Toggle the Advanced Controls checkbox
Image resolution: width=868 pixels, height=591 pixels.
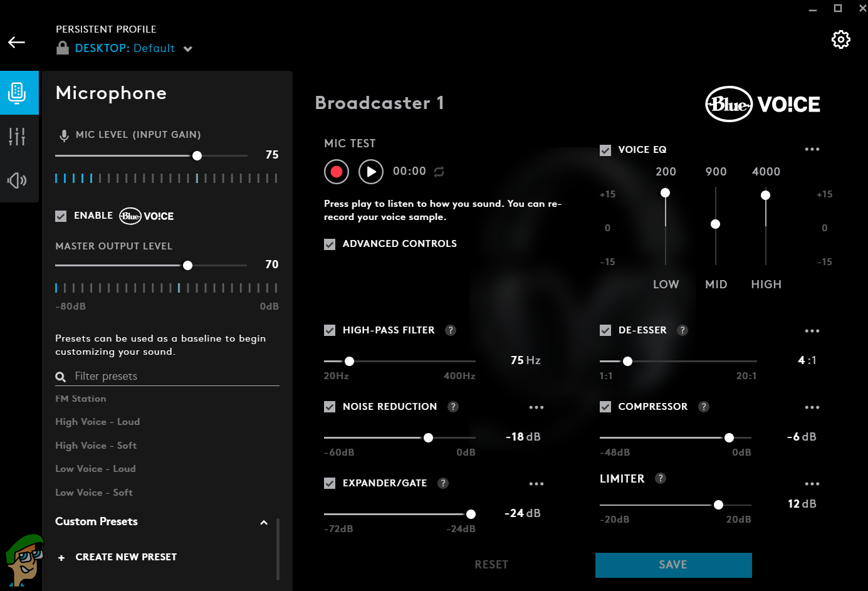pyautogui.click(x=330, y=244)
